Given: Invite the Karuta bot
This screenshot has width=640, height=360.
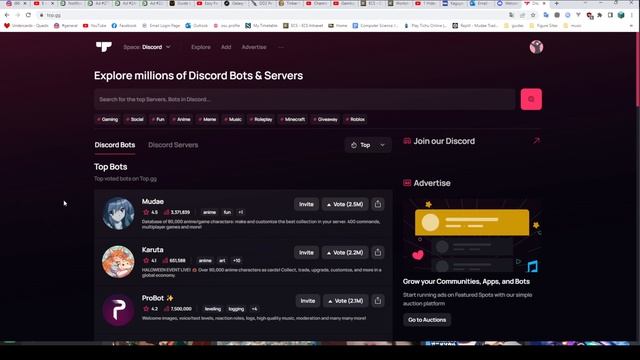Looking at the screenshot, I should 306,252.
